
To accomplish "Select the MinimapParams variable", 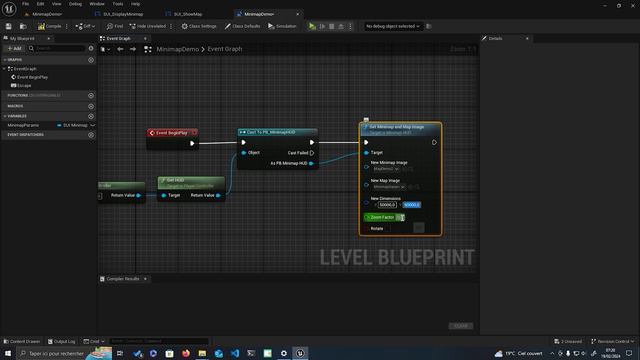I will point(23,125).
